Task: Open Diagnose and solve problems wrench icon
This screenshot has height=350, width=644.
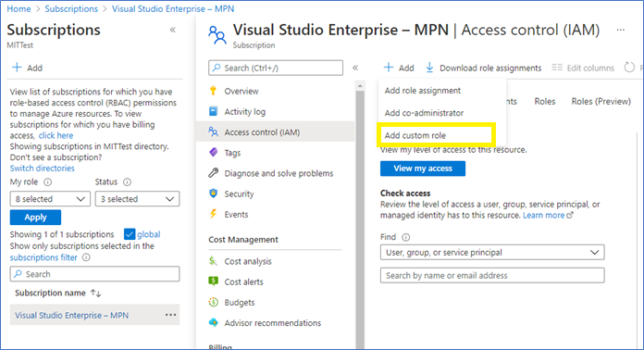Action: (213, 173)
